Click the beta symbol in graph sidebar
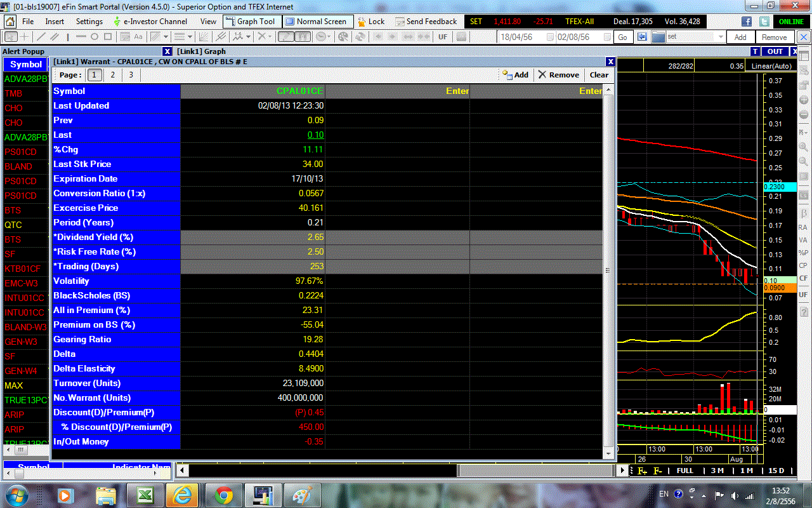812x508 pixels. [x=803, y=213]
